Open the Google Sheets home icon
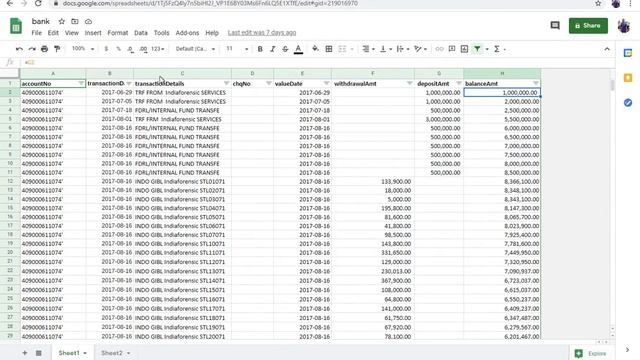Screen dimensions: 640x360 [x=16, y=26]
